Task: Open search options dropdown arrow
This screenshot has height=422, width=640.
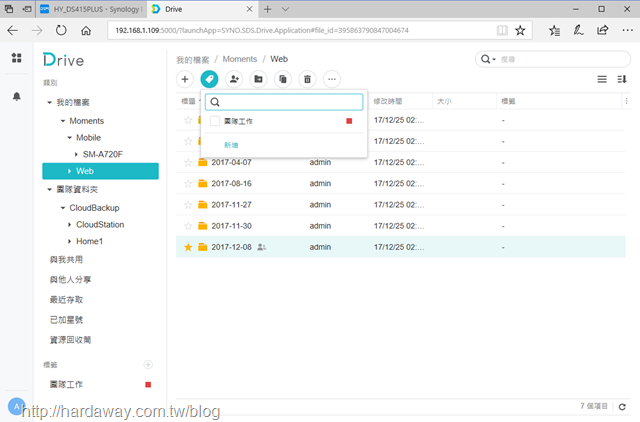Action: tap(494, 60)
